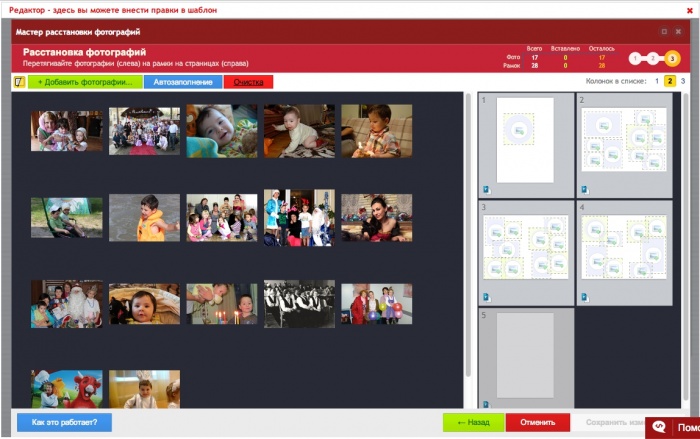Select close-up smiling baby photo
The width and height of the screenshot is (700, 439).
click(222, 131)
